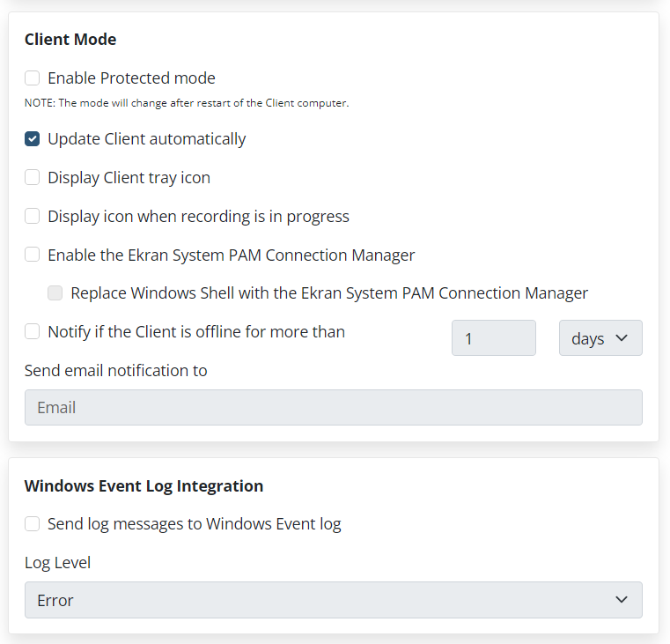Tick Display Client tray icon checkbox
This screenshot has height=644, width=670.
[33, 178]
